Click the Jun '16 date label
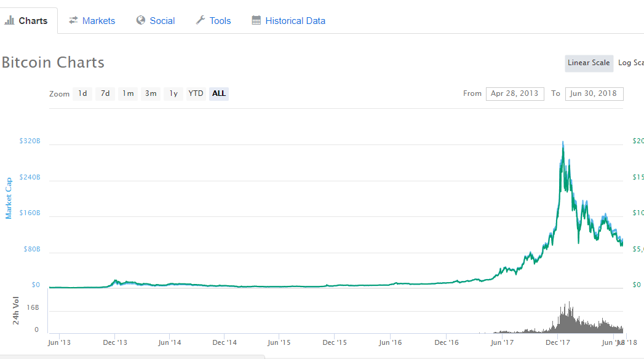This screenshot has height=359, width=644. coord(390,342)
